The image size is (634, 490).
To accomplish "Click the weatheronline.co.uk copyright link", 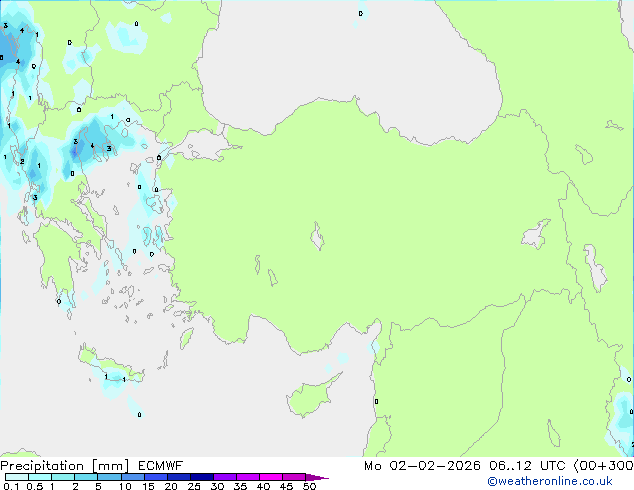I will point(550,481).
